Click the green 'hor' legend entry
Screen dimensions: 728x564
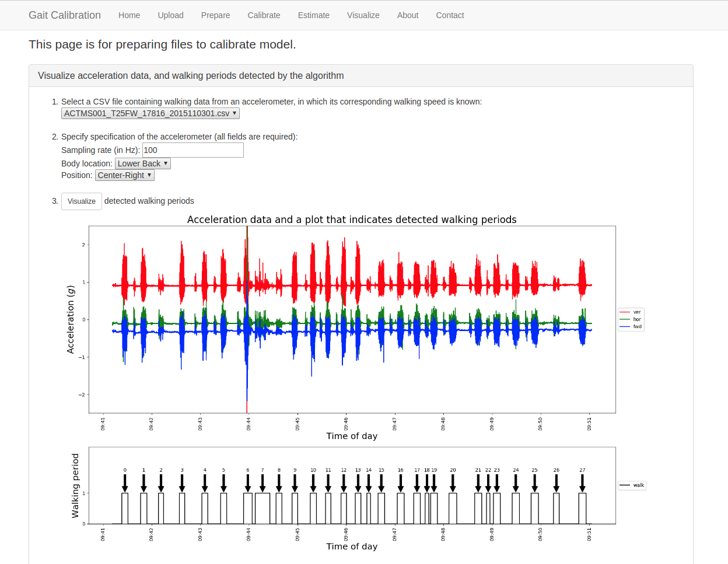tap(631, 319)
